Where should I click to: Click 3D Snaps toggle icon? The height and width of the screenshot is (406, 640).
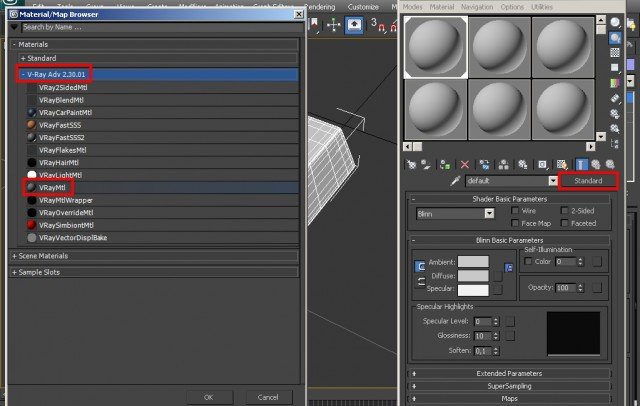pyautogui.click(x=378, y=25)
